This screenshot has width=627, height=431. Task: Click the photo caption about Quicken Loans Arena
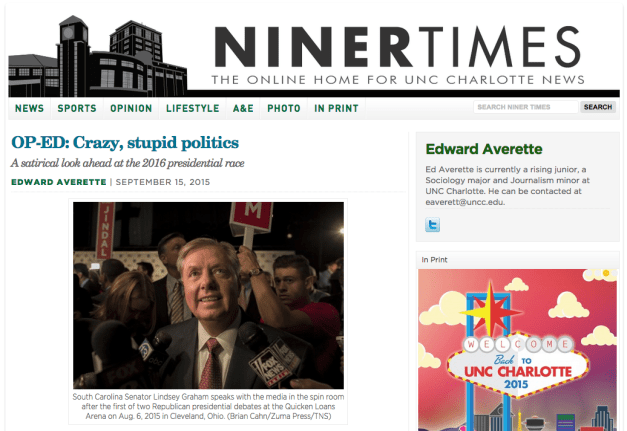pyautogui.click(x=208, y=406)
